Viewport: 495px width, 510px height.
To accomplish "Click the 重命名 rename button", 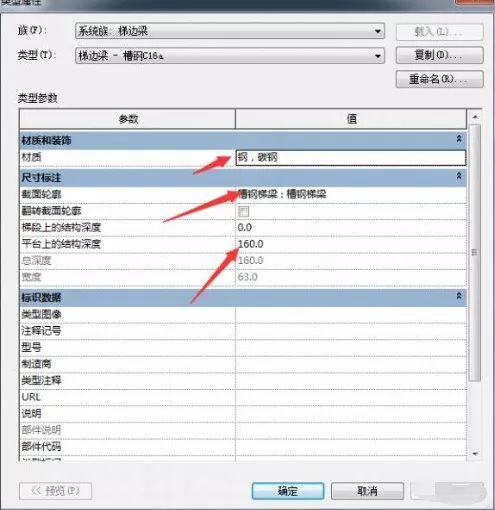I will tap(439, 79).
